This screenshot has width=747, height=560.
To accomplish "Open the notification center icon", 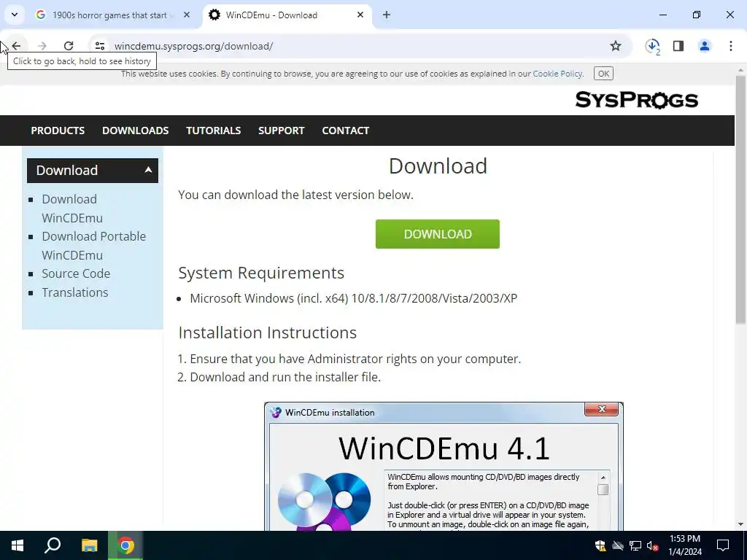I will coord(723,545).
